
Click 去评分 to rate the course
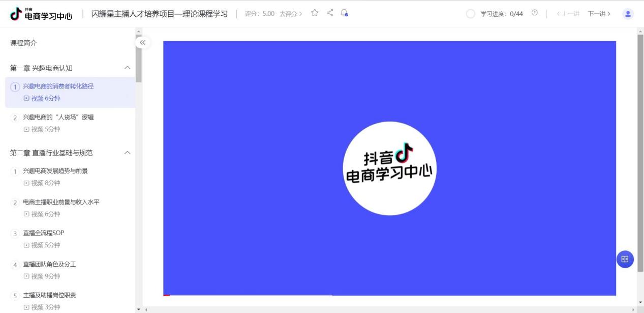pyautogui.click(x=290, y=14)
